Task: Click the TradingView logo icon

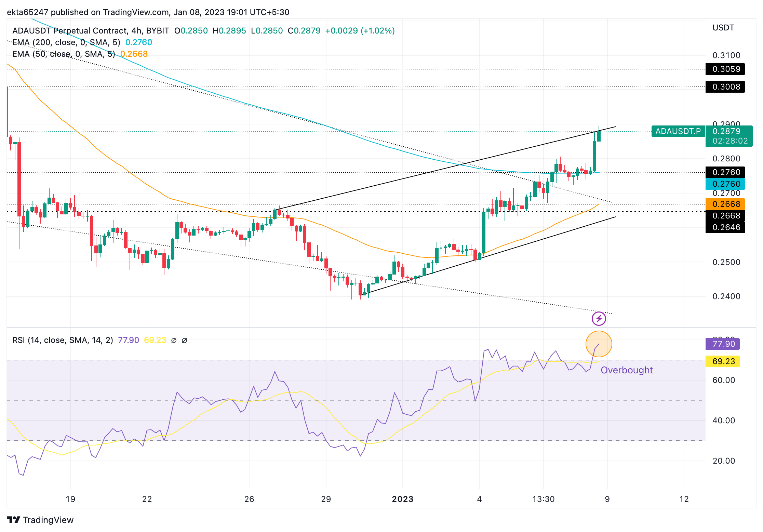Action: point(14,520)
